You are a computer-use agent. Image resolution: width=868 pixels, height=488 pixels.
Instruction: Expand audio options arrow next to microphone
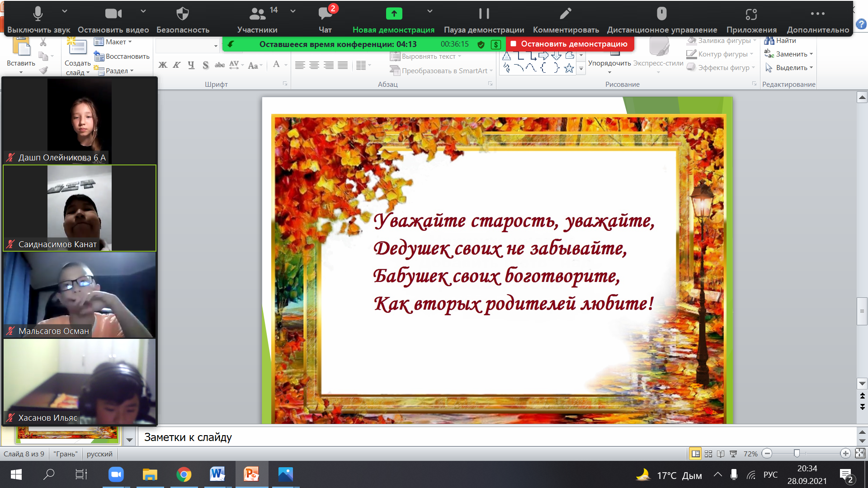[x=65, y=11]
